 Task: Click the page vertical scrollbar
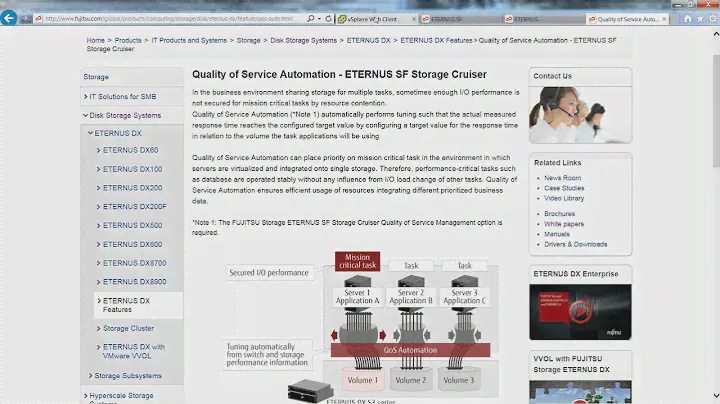point(713,200)
